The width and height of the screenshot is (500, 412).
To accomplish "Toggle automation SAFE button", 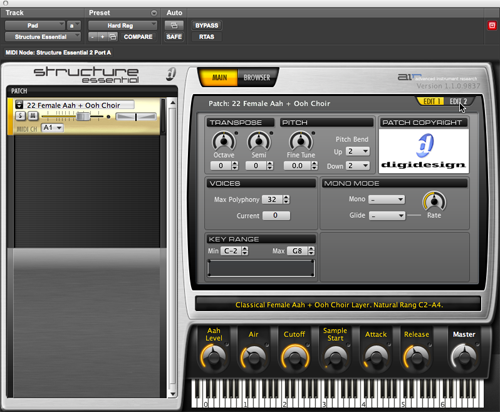I will [174, 37].
